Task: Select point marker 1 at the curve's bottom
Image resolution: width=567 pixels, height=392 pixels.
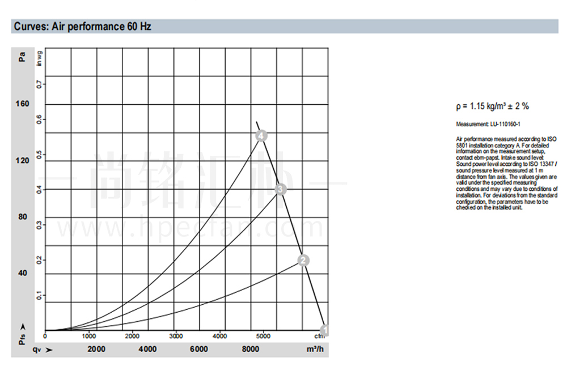Action: 325,330
